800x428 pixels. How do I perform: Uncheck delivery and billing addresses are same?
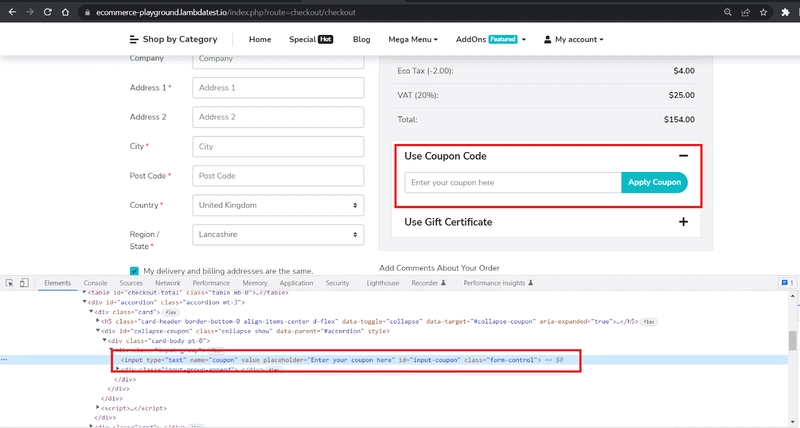(134, 271)
